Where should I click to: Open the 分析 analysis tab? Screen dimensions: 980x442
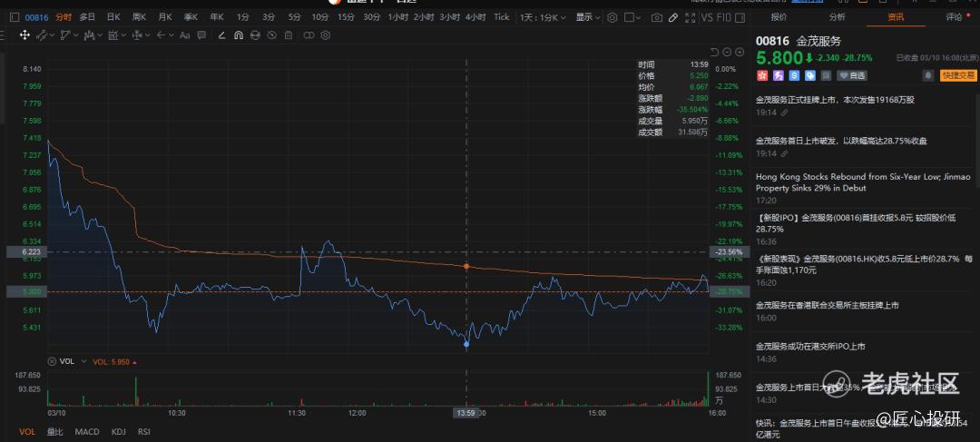[837, 17]
